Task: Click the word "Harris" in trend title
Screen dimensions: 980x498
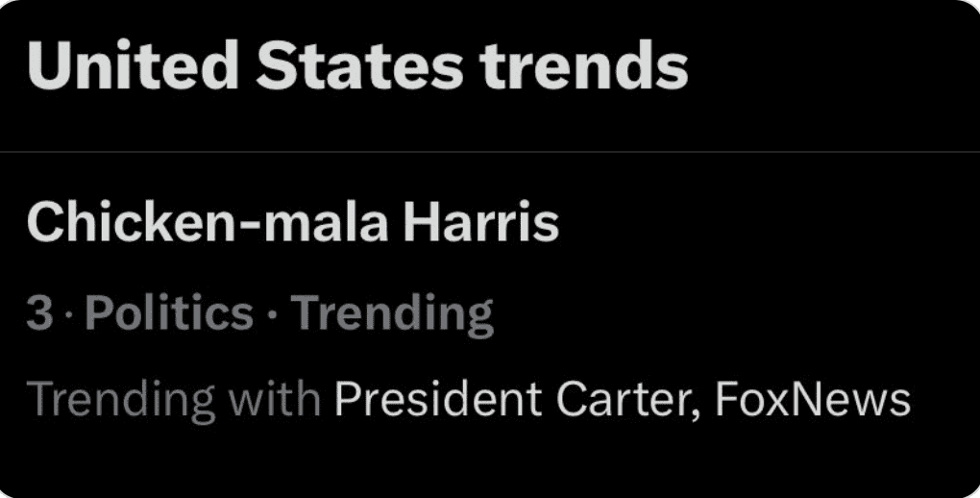Action: [x=480, y=224]
